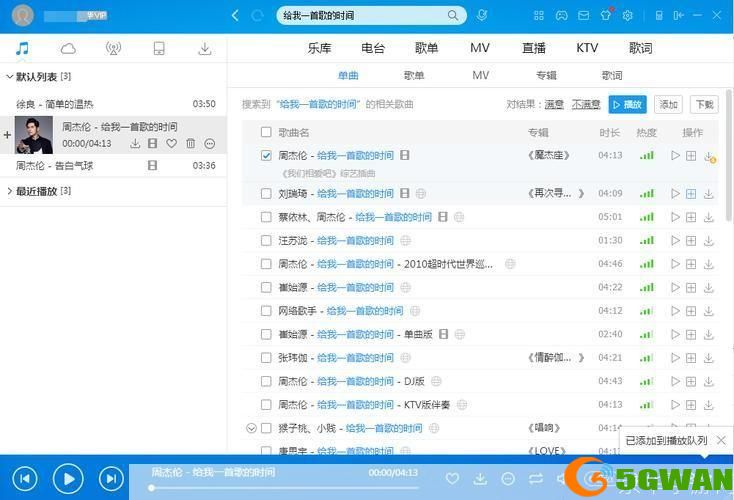The height and width of the screenshot is (500, 734).
Task: Click the 下载 button
Action: pyautogui.click(x=705, y=104)
